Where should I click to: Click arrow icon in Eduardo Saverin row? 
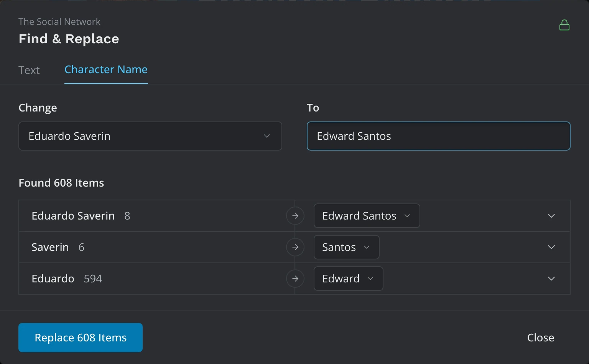295,216
